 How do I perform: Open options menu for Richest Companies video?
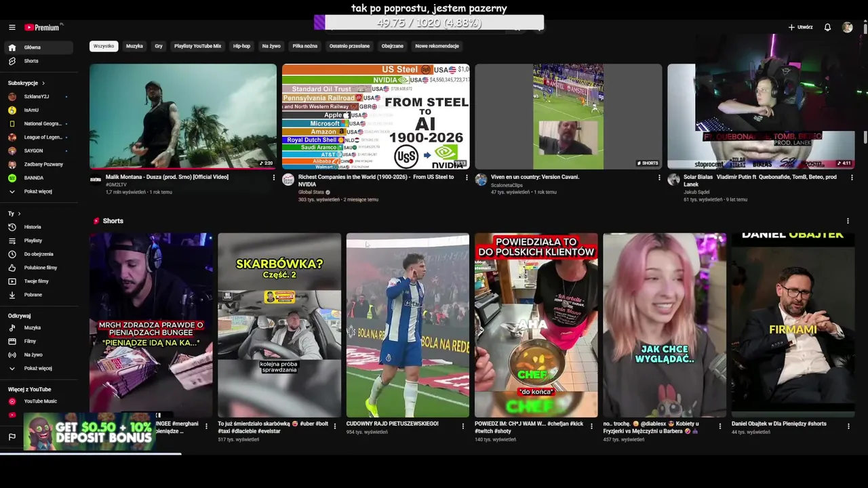pyautogui.click(x=467, y=178)
